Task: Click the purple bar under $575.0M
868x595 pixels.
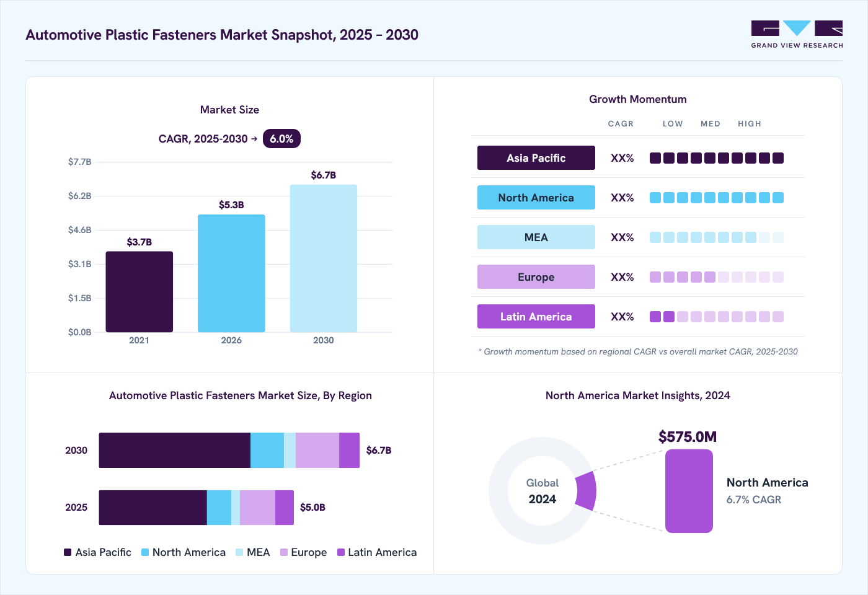Action: click(x=689, y=491)
